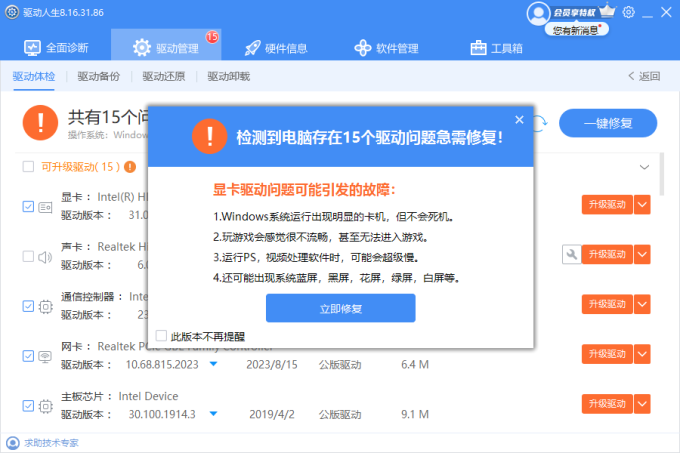This screenshot has height=453, width=680.
Task: Click the 通信控制器 chip device icon
Action: pos(45,307)
